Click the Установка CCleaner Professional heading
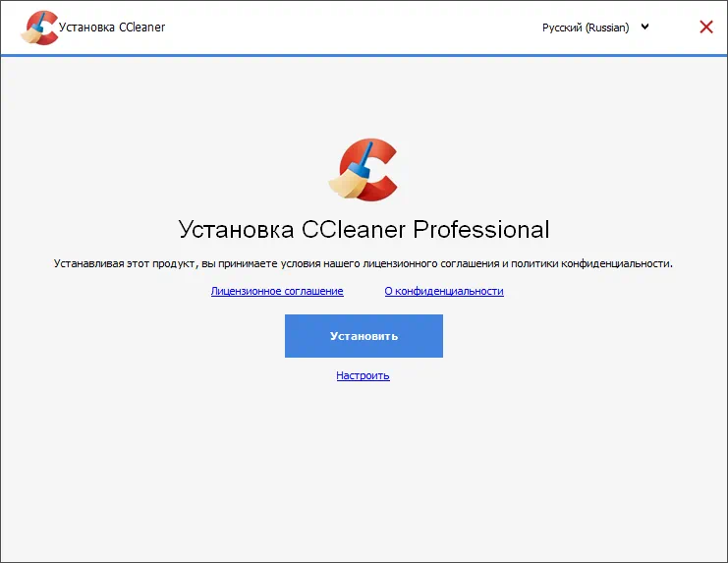728x563 pixels. coord(364,229)
